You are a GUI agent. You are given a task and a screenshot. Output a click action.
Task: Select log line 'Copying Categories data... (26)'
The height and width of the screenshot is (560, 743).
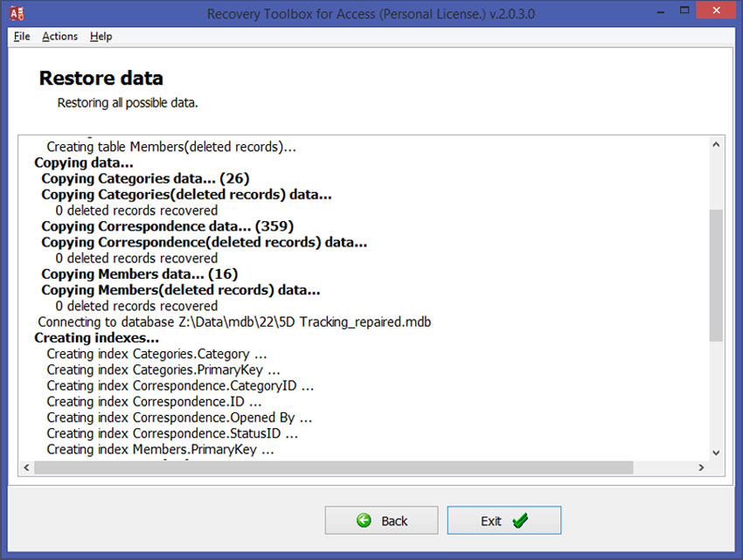145,178
